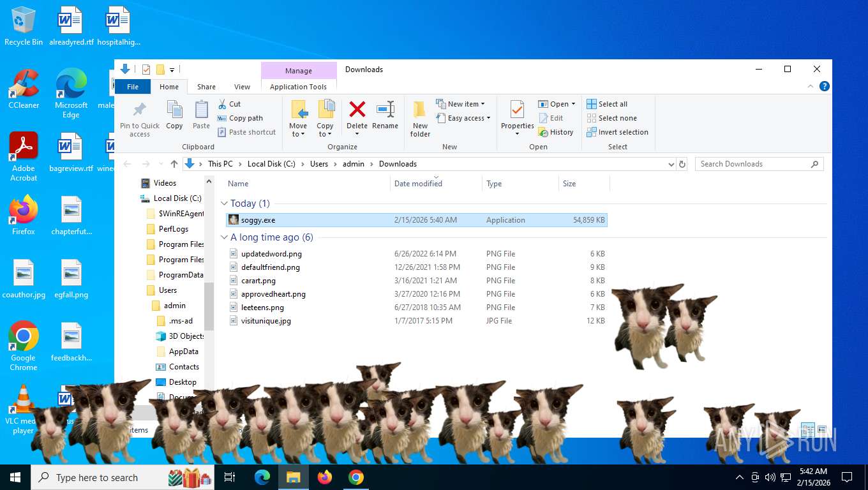The image size is (868, 490).
Task: Select defaultfriend.png file
Action: (x=417, y=267)
